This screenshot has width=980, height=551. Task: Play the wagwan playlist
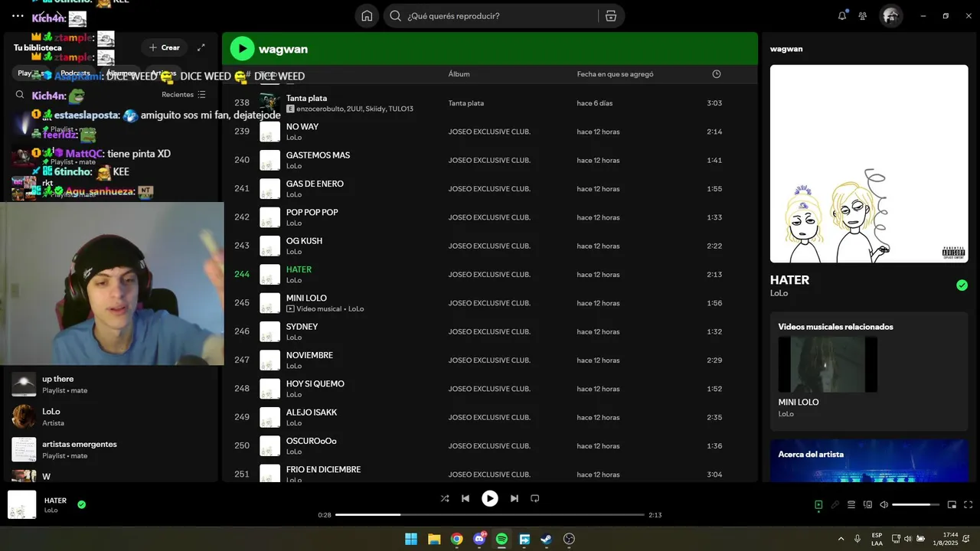tap(242, 49)
